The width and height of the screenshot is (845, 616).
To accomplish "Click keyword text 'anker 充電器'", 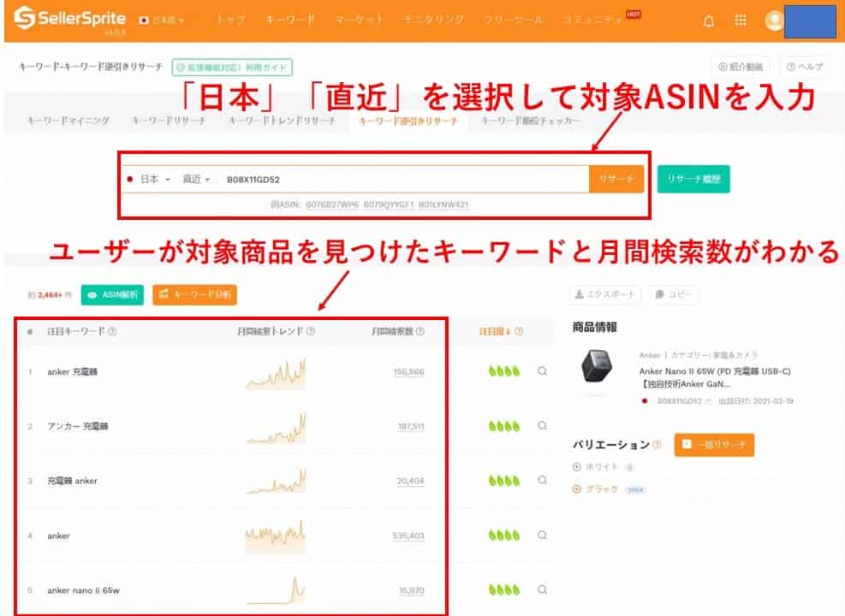I will (72, 371).
